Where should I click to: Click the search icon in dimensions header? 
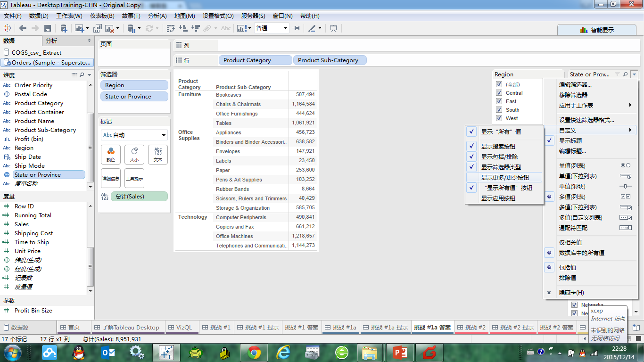click(82, 75)
